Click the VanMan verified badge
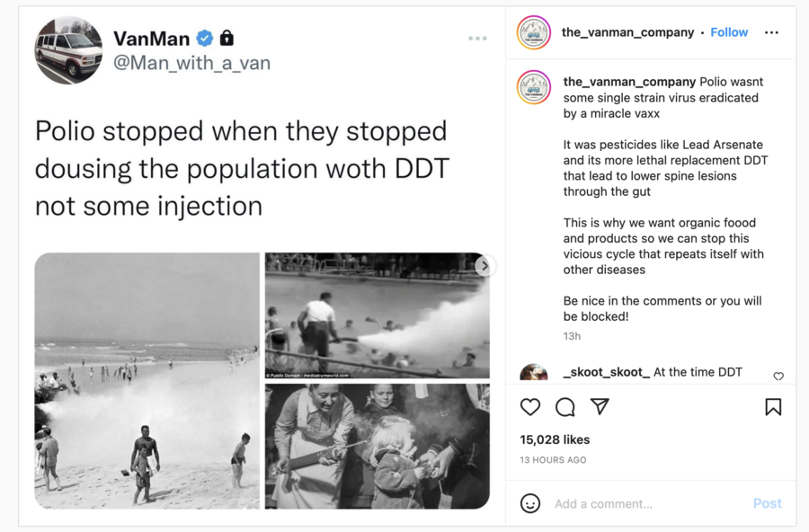 coord(205,38)
